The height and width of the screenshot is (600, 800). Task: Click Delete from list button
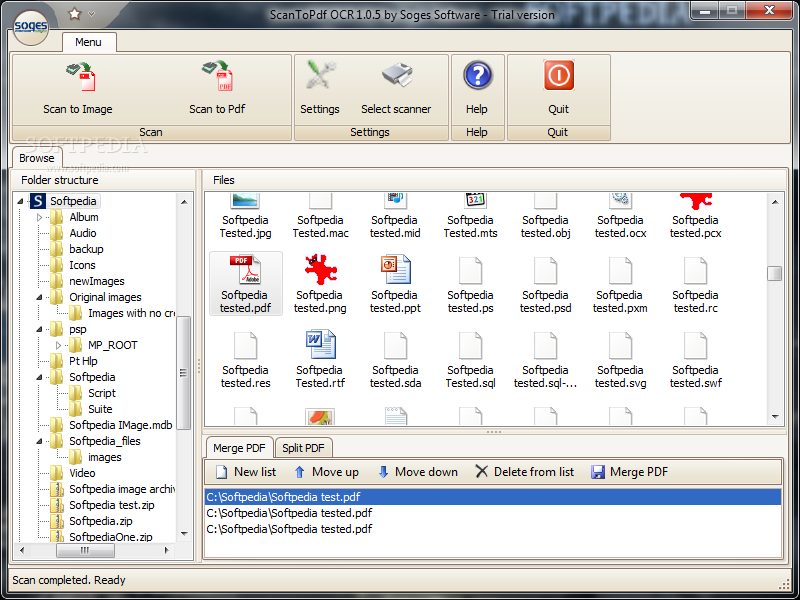(524, 472)
